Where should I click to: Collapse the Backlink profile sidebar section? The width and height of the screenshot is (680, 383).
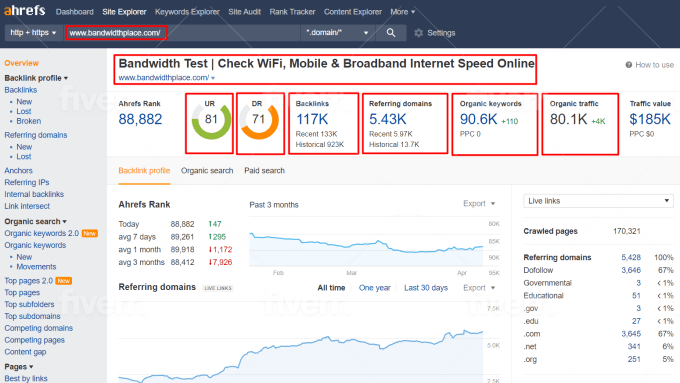pyautogui.click(x=36, y=78)
